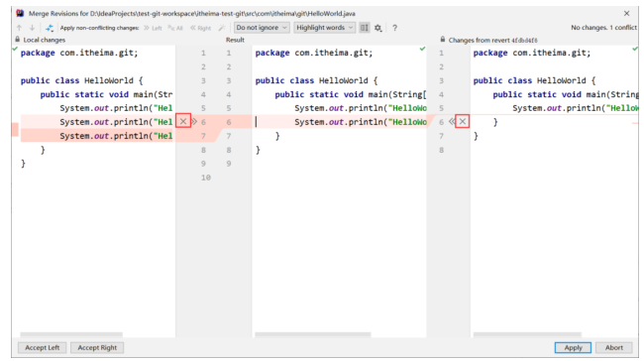Open the diff settings gear icon
Screen dimensions: 644x361
point(378,28)
